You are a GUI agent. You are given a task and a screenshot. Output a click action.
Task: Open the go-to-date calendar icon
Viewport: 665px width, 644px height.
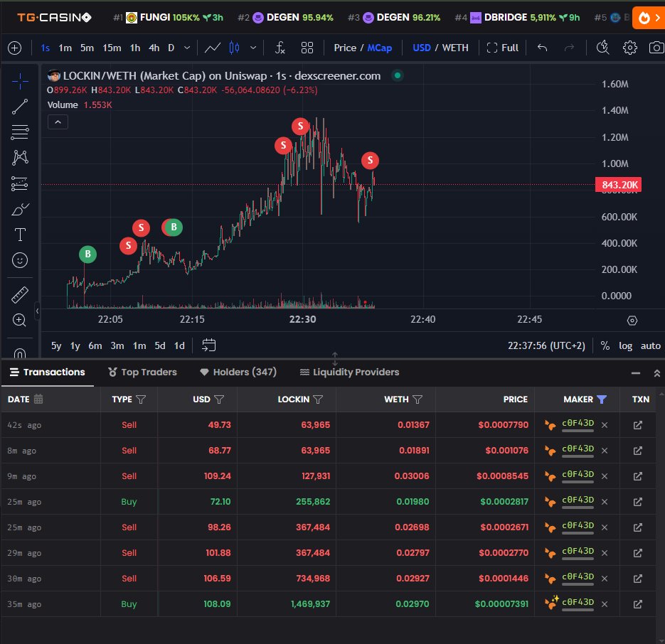(x=208, y=345)
